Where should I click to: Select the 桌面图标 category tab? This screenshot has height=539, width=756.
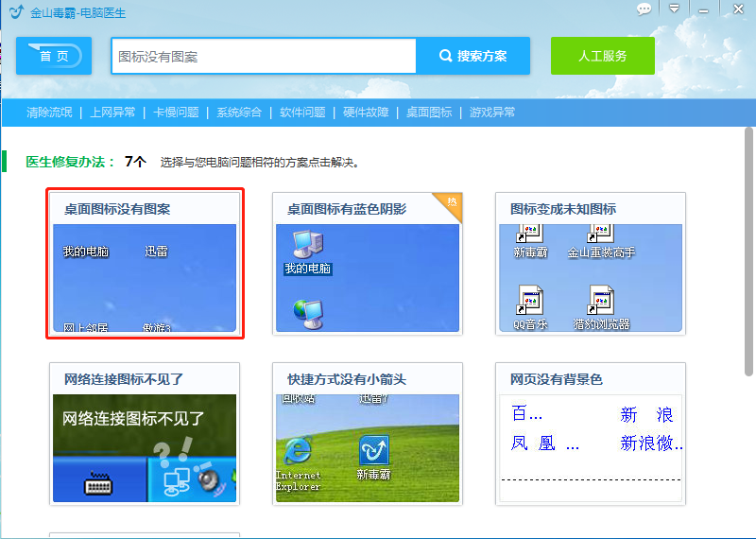pos(429,113)
